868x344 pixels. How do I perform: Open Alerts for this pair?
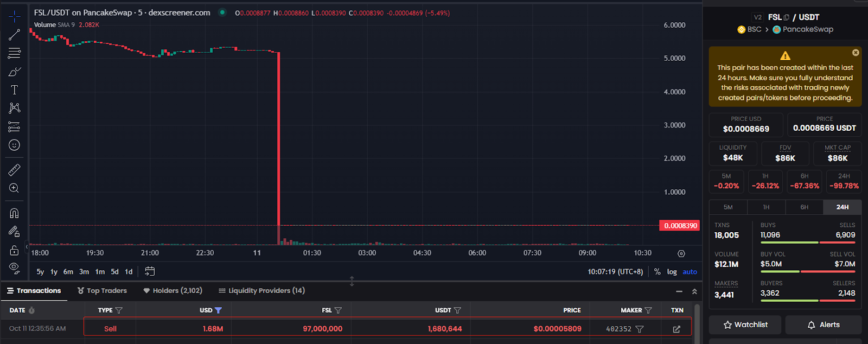(x=824, y=324)
